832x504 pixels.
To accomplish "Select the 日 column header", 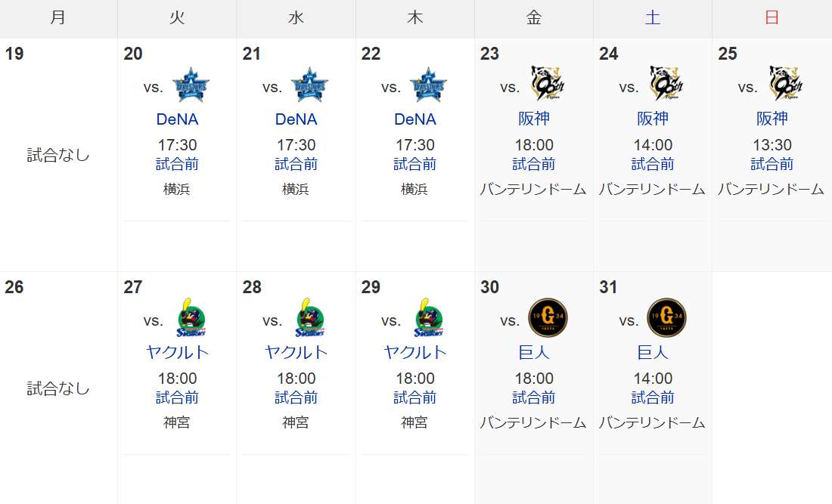I will 772,18.
